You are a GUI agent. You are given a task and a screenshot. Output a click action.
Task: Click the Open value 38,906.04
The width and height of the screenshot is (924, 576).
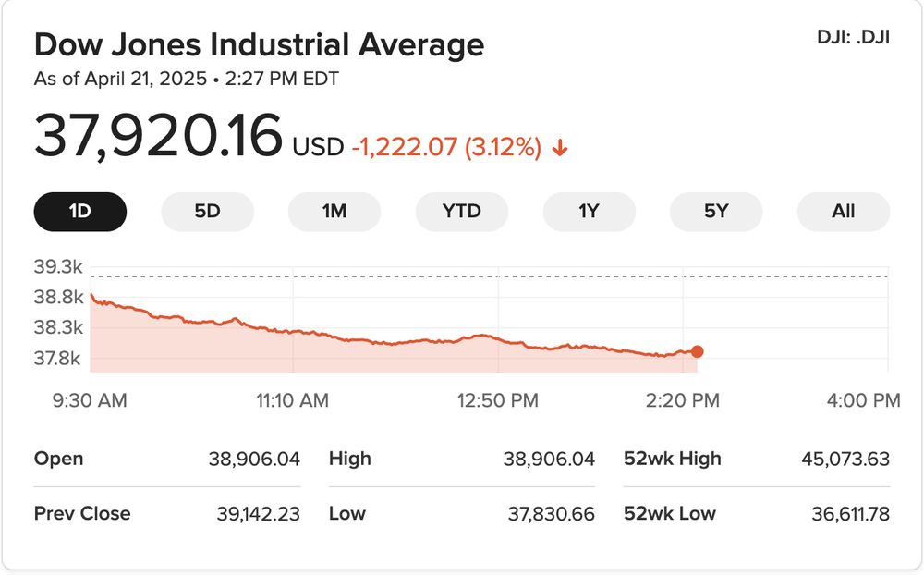pyautogui.click(x=255, y=459)
